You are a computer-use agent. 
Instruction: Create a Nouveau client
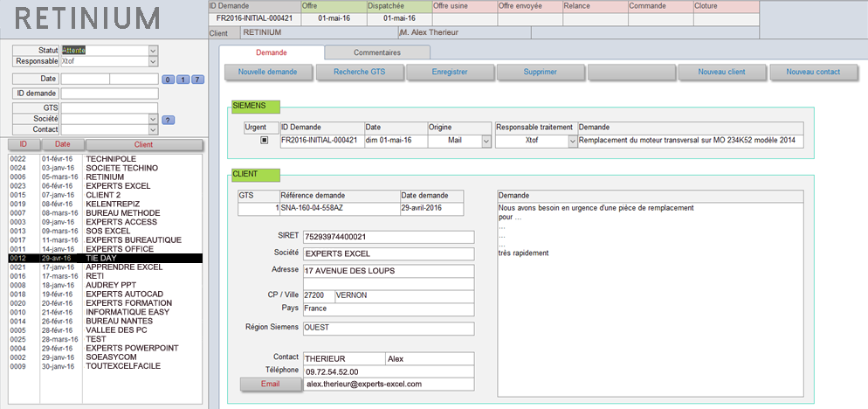(x=722, y=72)
